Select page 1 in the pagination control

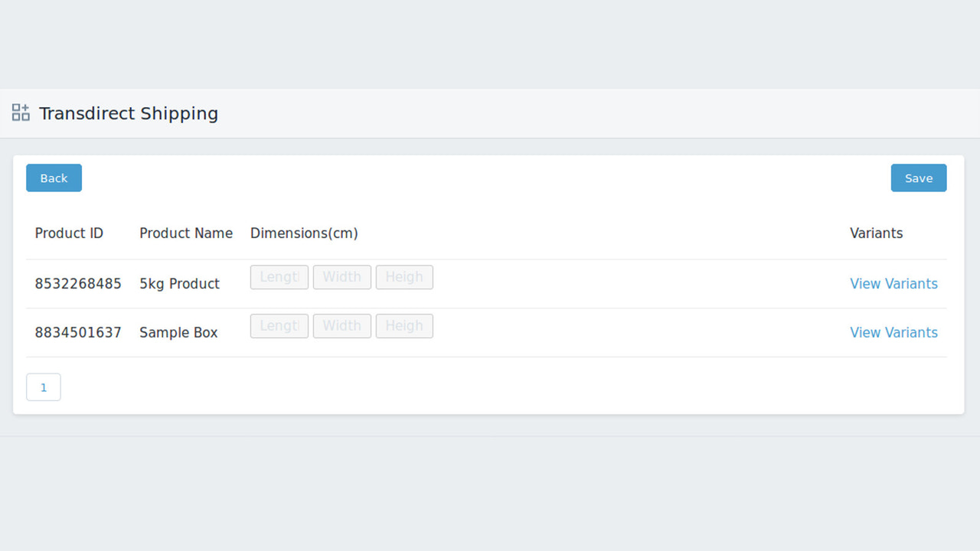tap(43, 386)
